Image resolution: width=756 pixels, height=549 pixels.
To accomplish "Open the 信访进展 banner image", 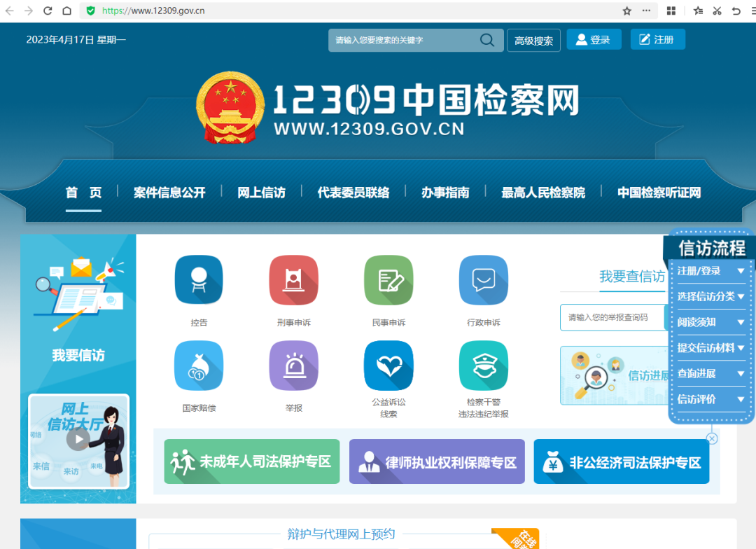I will tap(615, 375).
